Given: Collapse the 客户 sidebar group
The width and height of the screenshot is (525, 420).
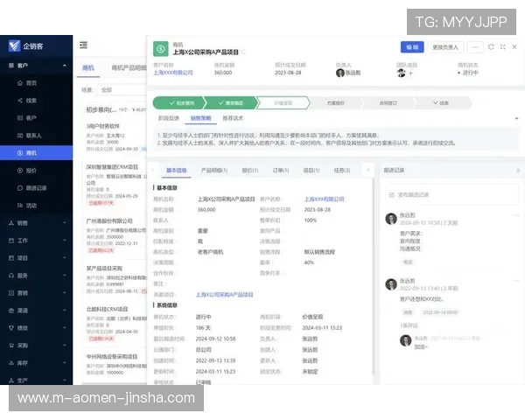Looking at the screenshot, I should tap(64, 66).
